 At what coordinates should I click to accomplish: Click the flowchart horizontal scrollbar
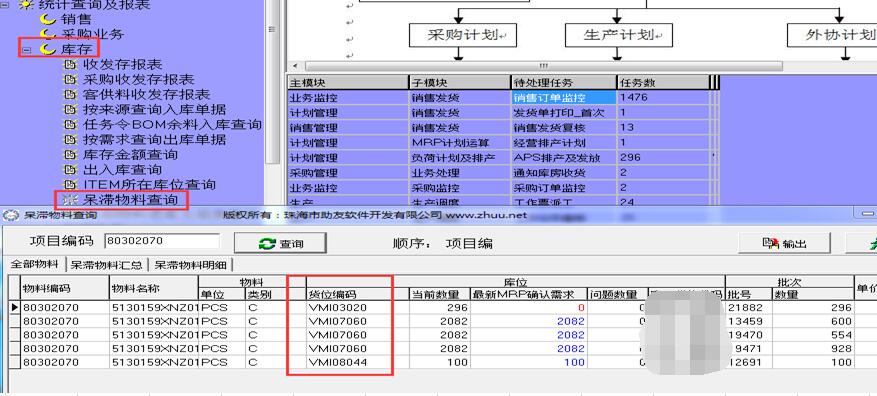pos(544,66)
